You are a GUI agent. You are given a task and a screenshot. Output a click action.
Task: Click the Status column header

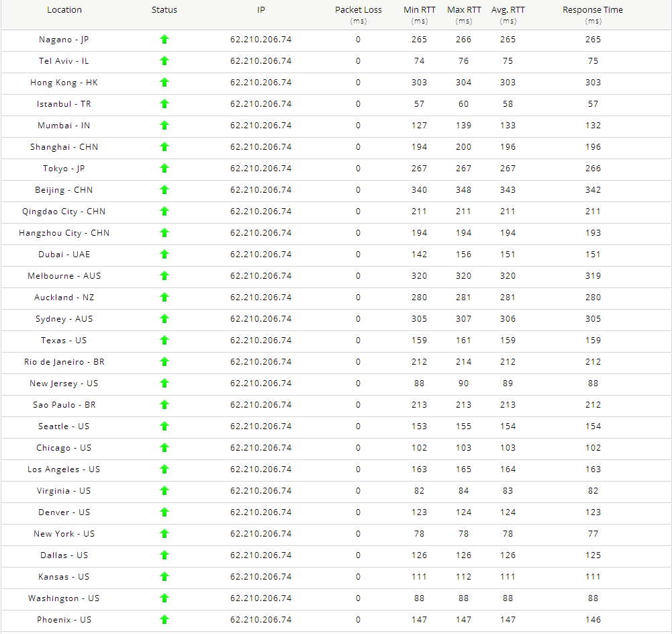164,10
